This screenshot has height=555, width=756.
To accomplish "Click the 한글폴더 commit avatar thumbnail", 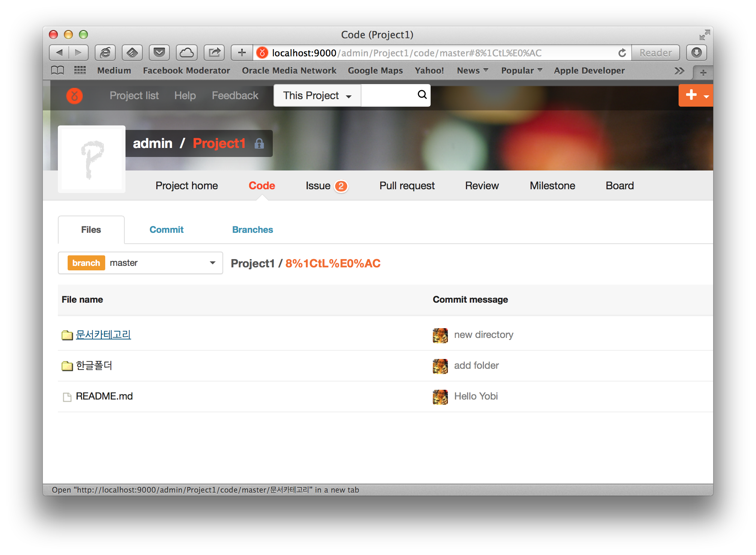I will [440, 365].
